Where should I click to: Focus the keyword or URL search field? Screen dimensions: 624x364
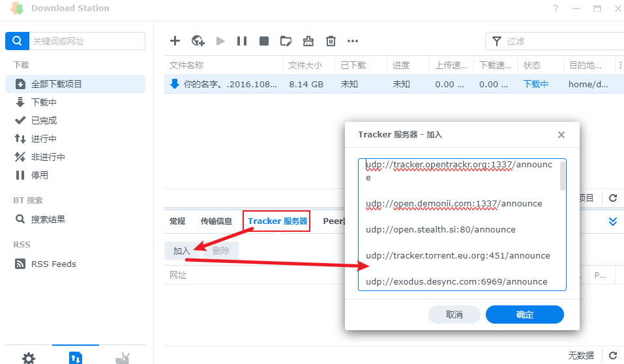click(x=87, y=41)
